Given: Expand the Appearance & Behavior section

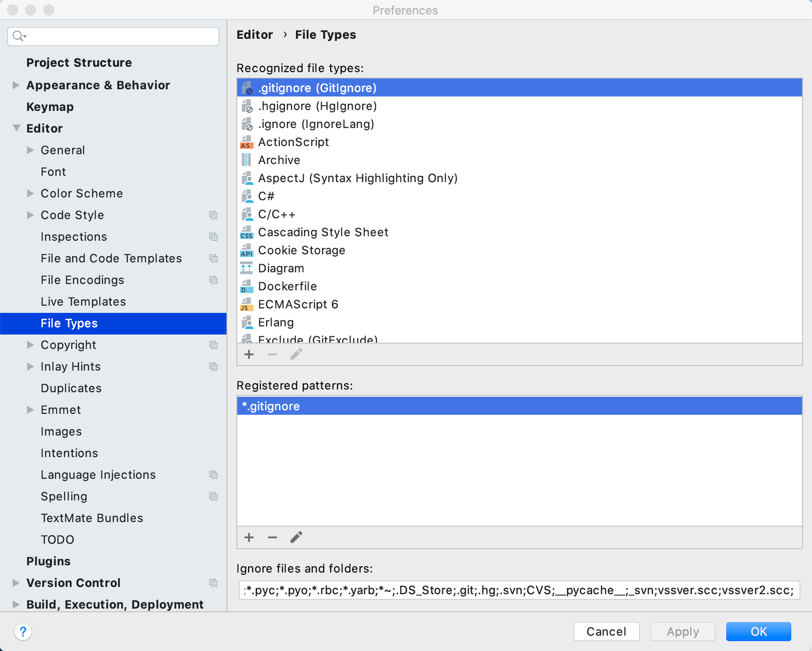Looking at the screenshot, I should click(x=16, y=85).
